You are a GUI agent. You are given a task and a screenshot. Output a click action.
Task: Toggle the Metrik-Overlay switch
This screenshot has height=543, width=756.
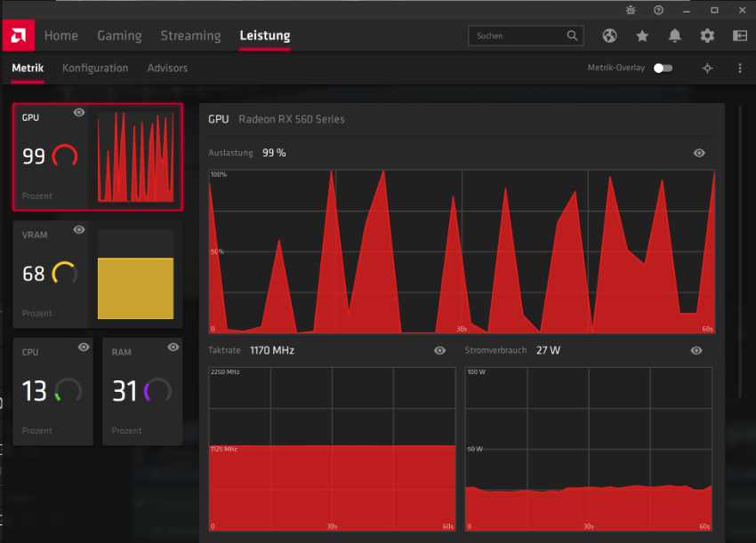663,68
